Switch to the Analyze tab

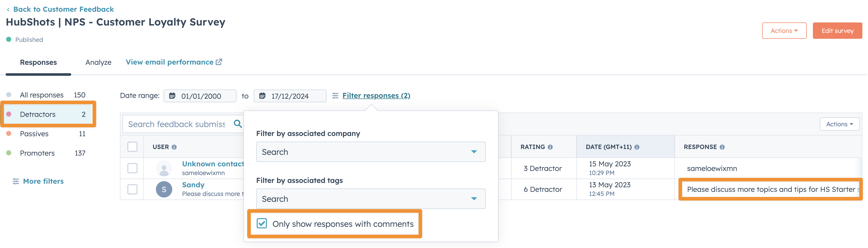coord(98,62)
